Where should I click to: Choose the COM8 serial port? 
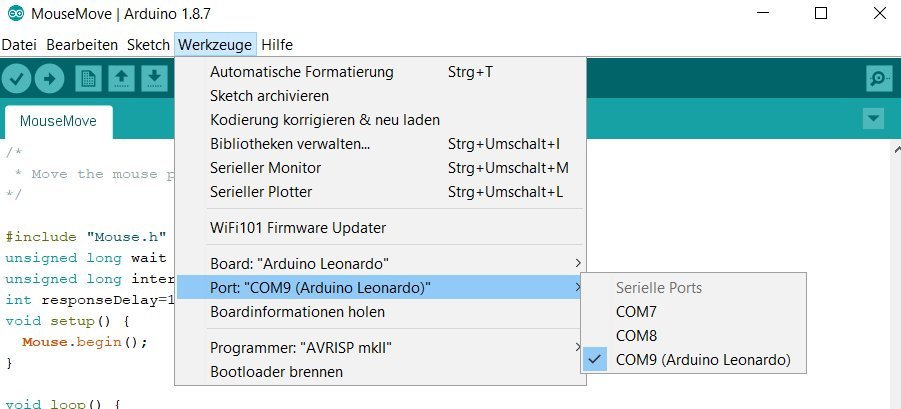[x=637, y=336]
